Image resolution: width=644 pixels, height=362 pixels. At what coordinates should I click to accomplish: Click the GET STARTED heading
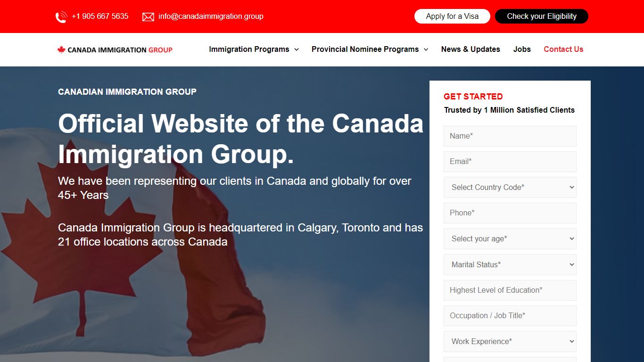[x=473, y=97]
